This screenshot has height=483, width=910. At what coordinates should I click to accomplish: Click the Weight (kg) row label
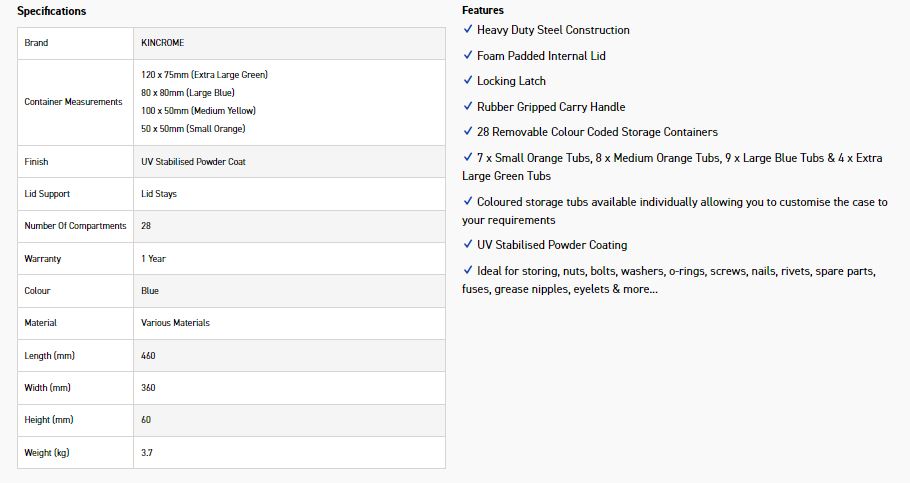click(x=46, y=452)
